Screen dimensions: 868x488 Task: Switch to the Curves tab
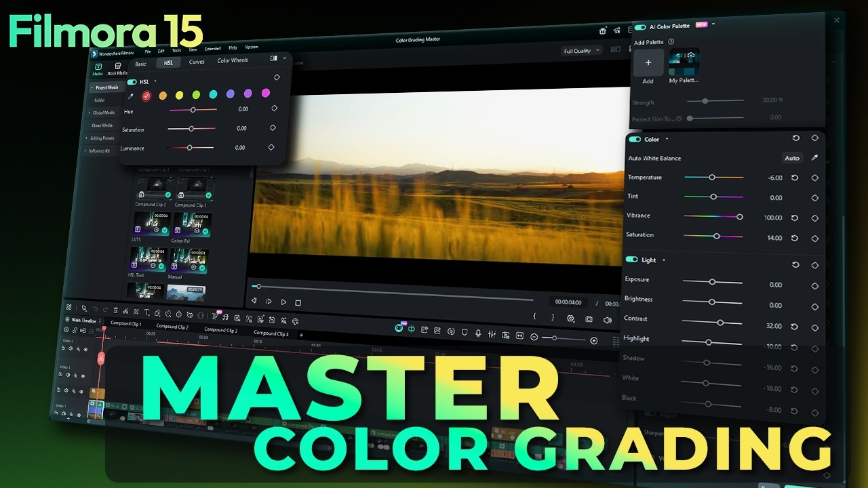point(197,62)
